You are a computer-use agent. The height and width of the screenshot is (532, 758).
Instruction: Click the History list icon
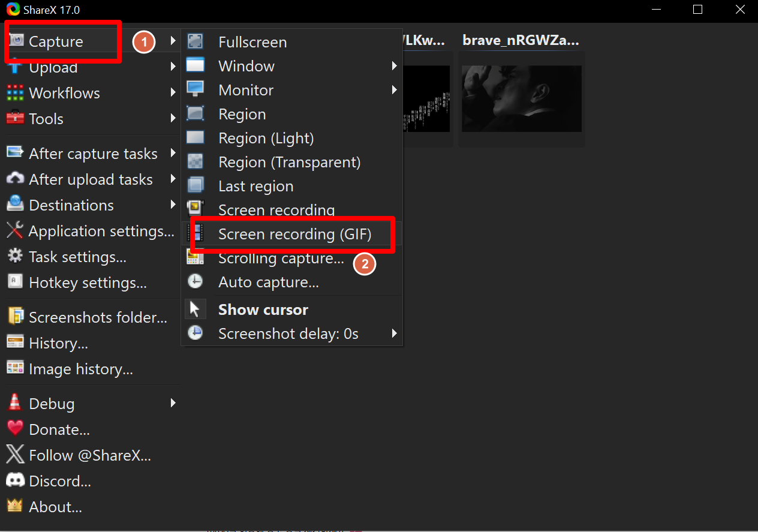pyautogui.click(x=15, y=342)
